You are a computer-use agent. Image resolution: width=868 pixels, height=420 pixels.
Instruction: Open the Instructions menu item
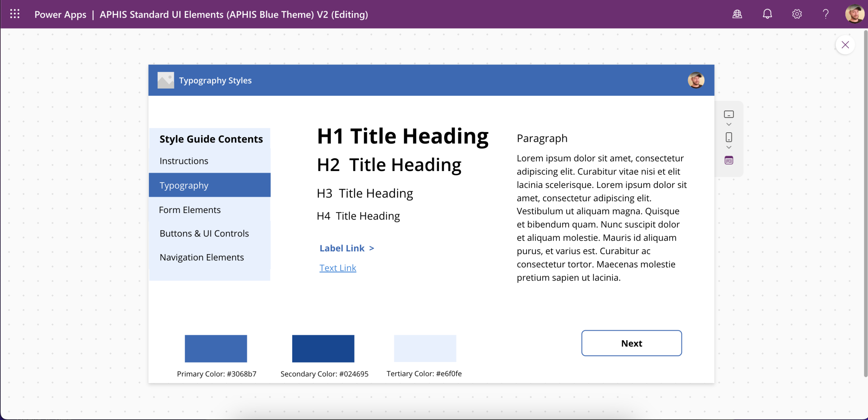tap(184, 161)
